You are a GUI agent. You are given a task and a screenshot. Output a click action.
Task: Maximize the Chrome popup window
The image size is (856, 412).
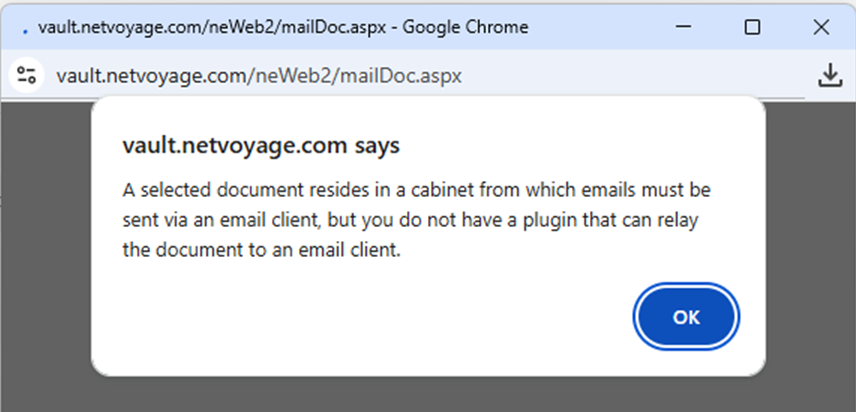[752, 27]
